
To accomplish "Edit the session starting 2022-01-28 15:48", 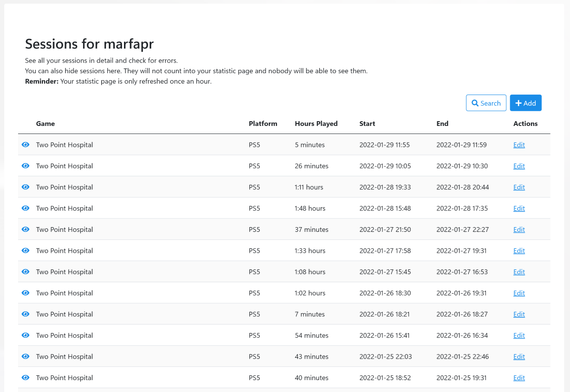I will pyautogui.click(x=519, y=208).
